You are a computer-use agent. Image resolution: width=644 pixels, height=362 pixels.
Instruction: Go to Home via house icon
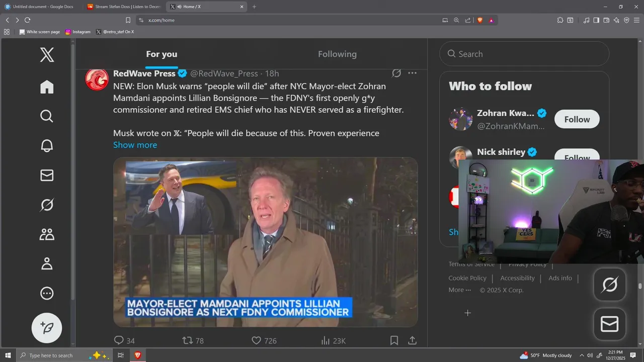click(x=47, y=87)
